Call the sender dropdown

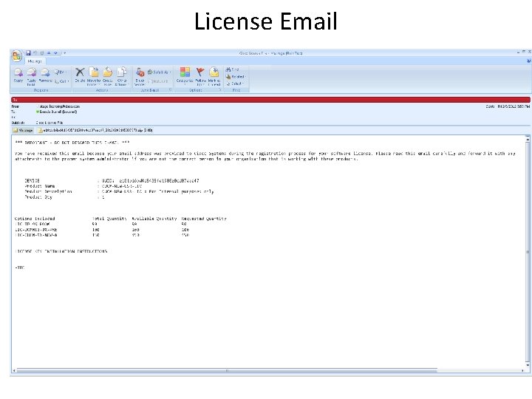pos(62,81)
